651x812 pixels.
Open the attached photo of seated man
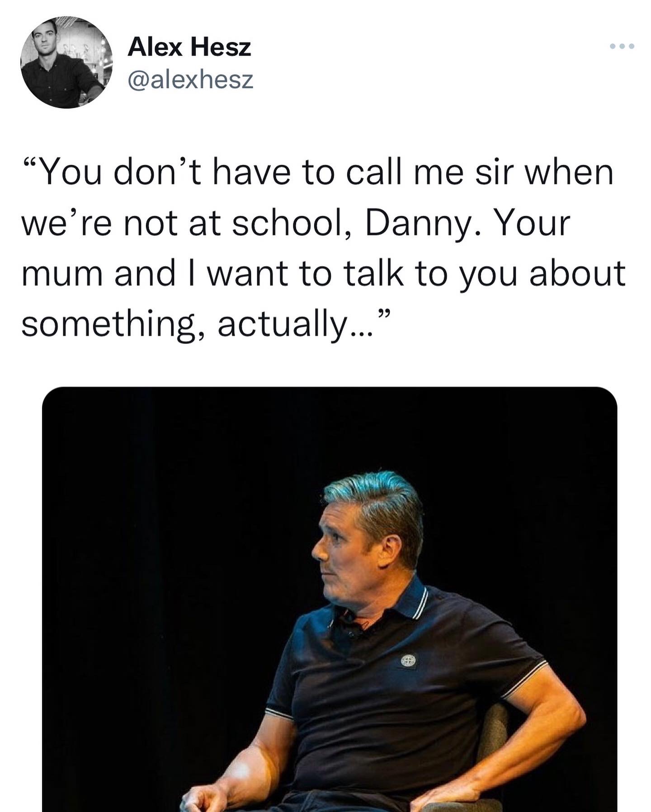(x=330, y=599)
